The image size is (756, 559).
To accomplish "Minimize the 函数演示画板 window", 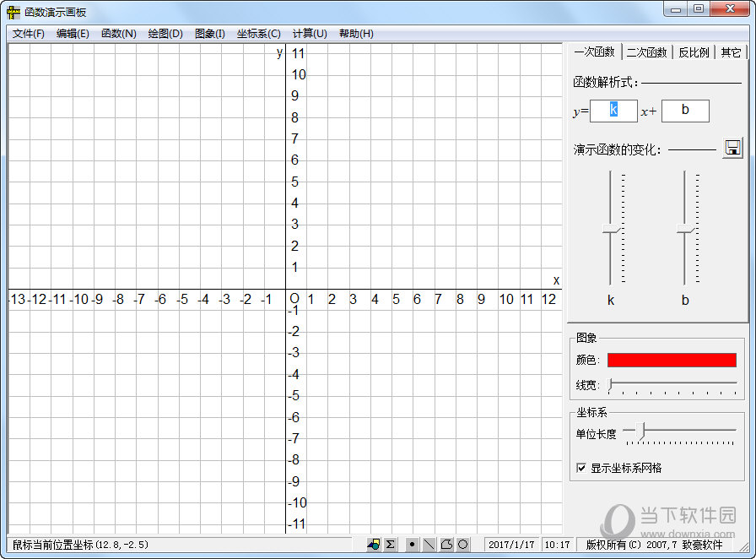I will [676, 9].
